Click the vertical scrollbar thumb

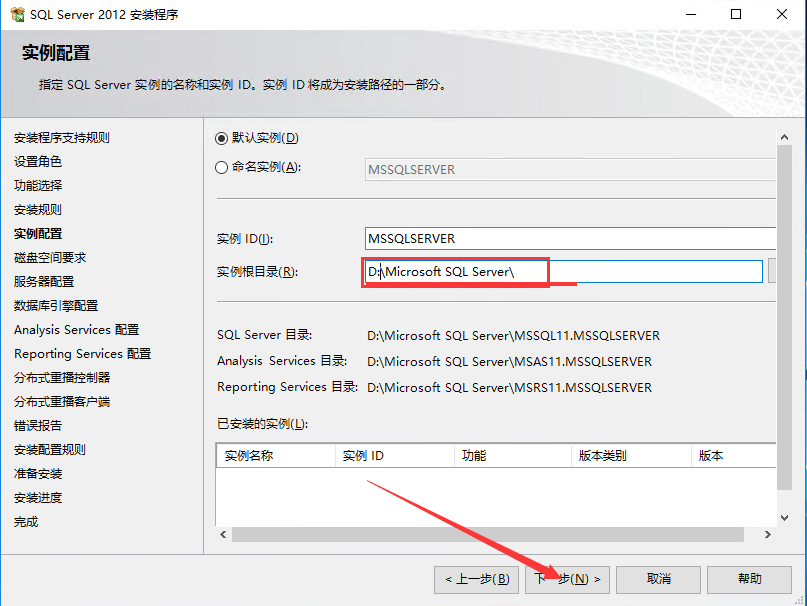coord(784,317)
